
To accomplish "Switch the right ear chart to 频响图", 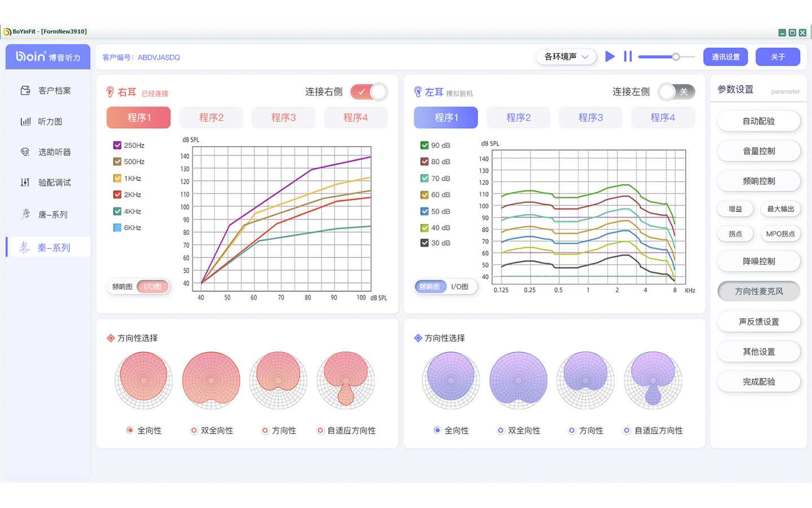I will click(122, 287).
